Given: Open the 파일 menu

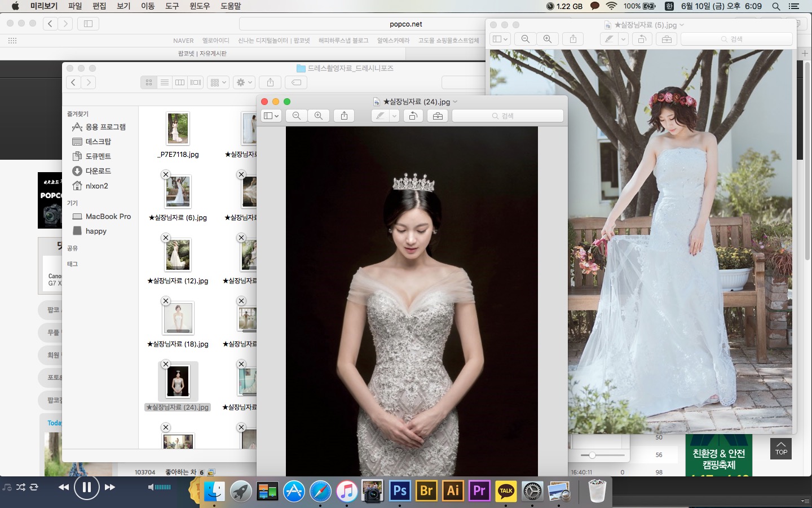Looking at the screenshot, I should pos(75,6).
